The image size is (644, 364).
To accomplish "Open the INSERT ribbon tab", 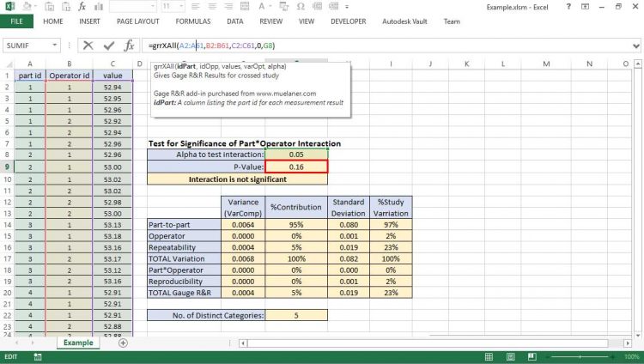I will (x=89, y=21).
